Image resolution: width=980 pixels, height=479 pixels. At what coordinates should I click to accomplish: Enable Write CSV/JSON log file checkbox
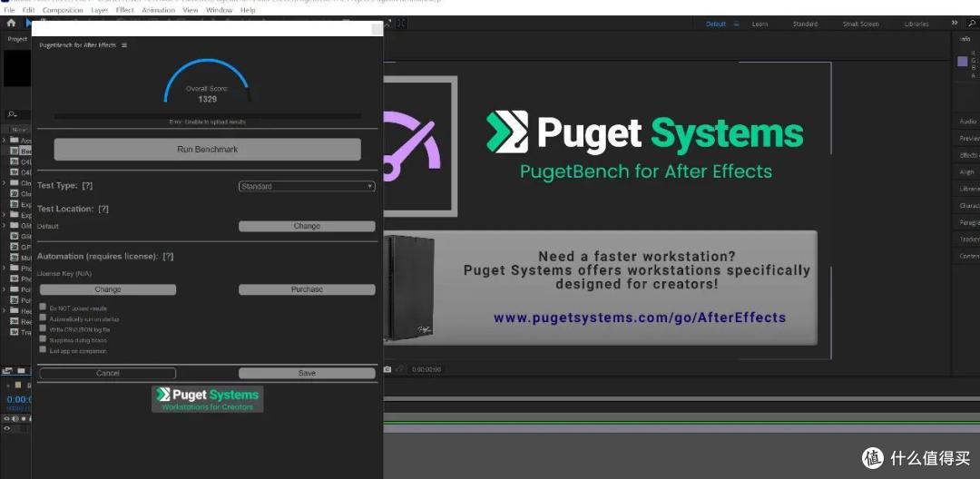(44, 327)
